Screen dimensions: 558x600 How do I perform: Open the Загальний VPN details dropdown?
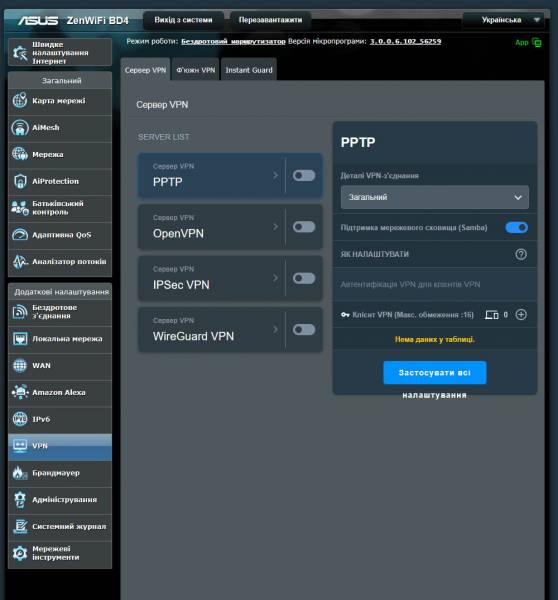[435, 197]
